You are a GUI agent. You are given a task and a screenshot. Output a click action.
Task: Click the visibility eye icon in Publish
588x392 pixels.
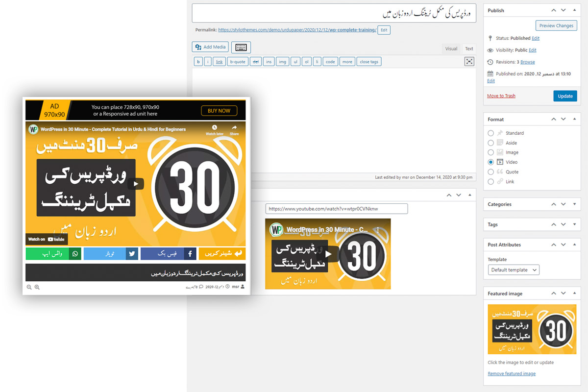pos(490,50)
